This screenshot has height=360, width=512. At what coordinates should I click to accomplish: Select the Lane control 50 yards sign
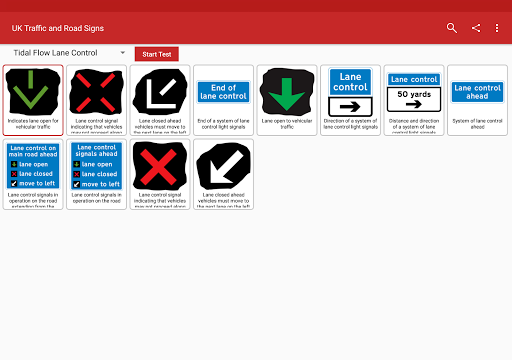click(x=414, y=100)
